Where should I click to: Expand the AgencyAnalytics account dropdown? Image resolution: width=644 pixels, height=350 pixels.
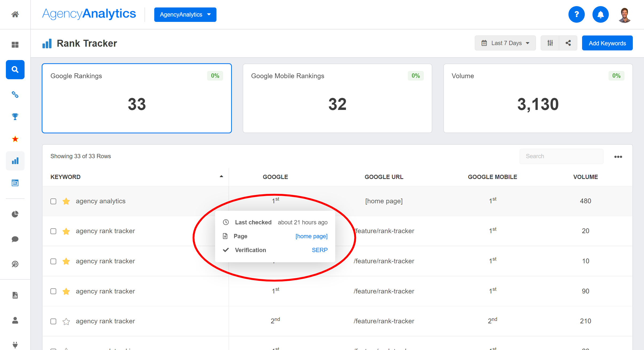tap(185, 14)
